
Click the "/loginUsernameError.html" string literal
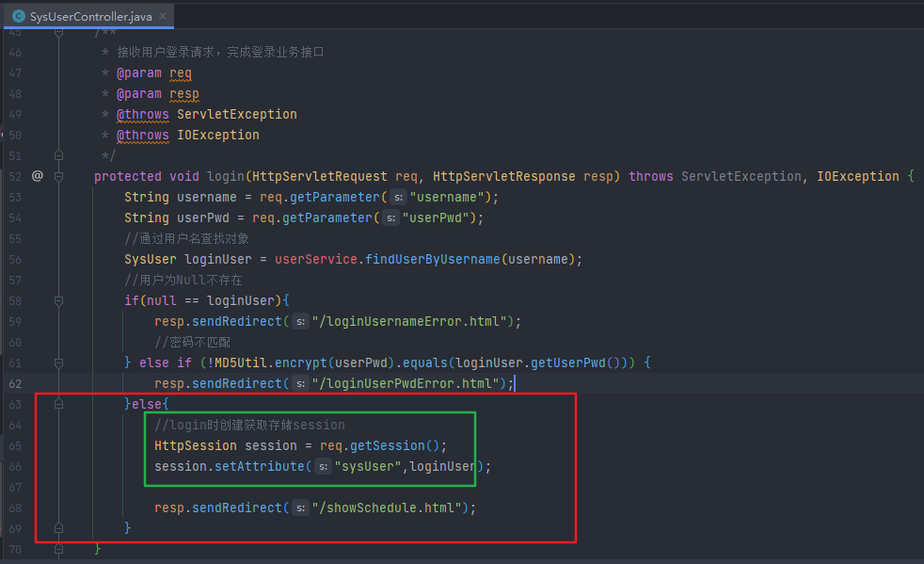click(409, 321)
